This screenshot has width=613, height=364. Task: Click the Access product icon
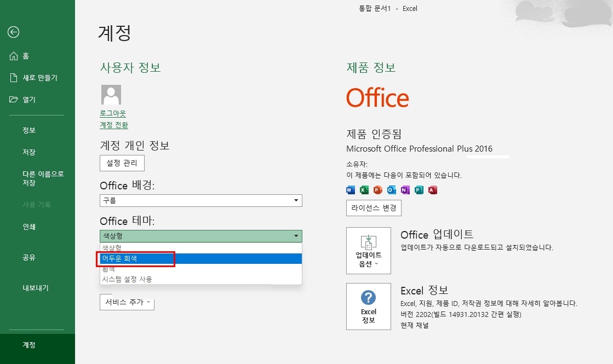coord(432,190)
